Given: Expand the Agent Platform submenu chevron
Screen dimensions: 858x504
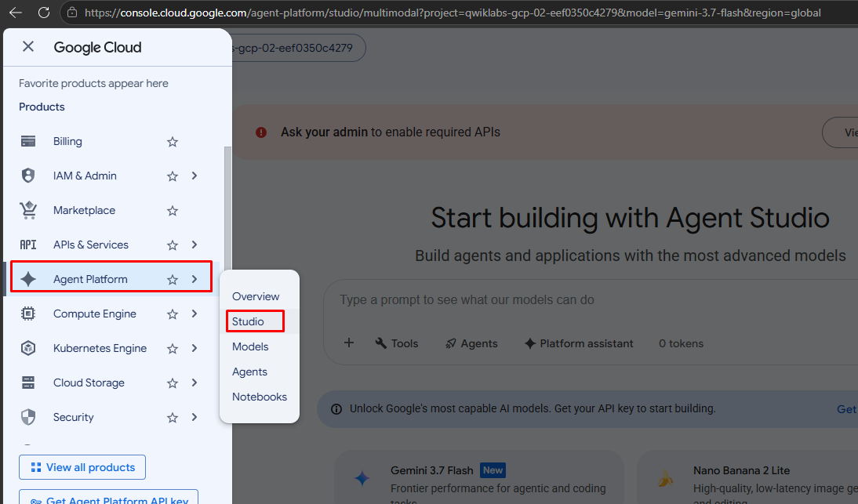Looking at the screenshot, I should [x=195, y=279].
